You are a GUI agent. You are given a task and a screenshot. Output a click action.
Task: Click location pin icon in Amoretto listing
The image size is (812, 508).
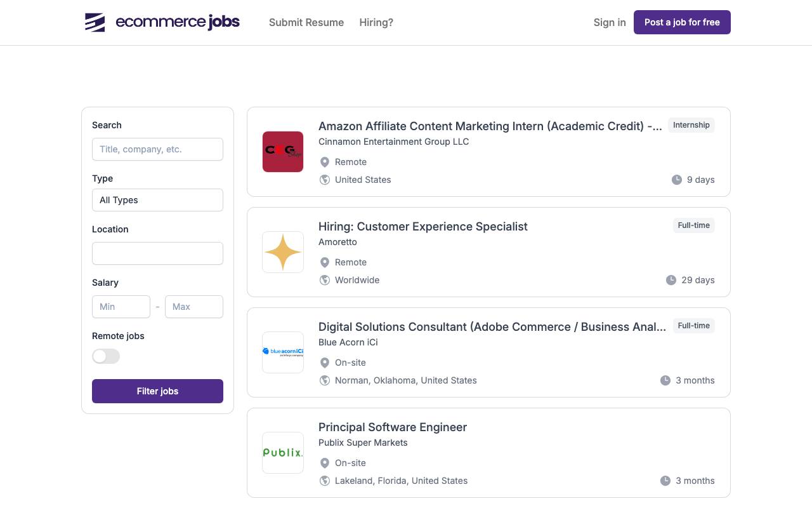pos(325,262)
